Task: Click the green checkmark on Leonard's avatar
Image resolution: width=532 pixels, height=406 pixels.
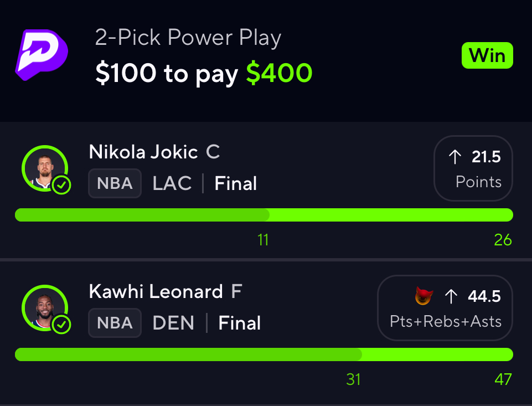Action: tap(62, 325)
